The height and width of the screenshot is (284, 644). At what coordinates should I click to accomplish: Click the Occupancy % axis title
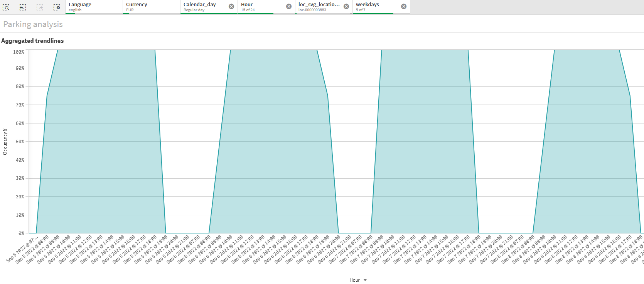click(x=5, y=142)
